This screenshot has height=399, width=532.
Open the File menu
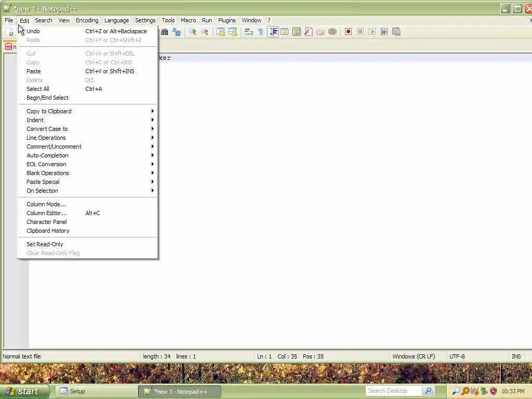[9, 20]
